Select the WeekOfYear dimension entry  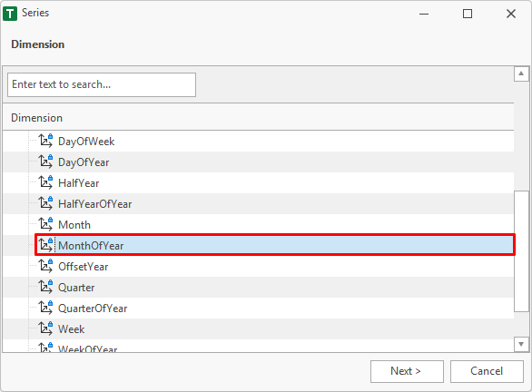(88, 348)
